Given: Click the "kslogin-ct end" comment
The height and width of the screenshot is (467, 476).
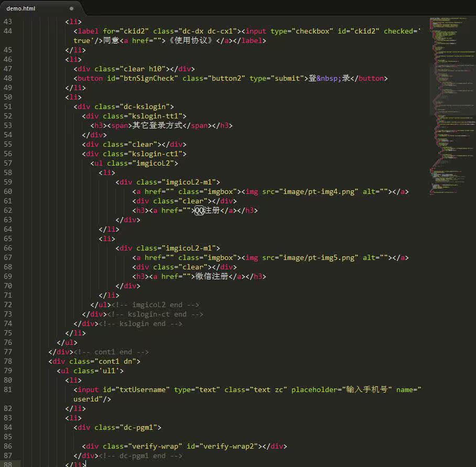Looking at the screenshot, I should (x=155, y=314).
